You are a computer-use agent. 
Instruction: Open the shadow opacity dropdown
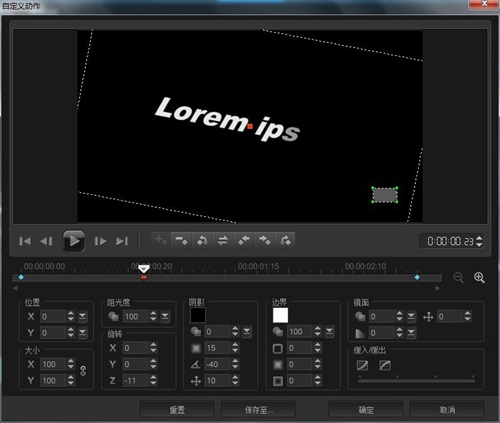click(x=247, y=331)
